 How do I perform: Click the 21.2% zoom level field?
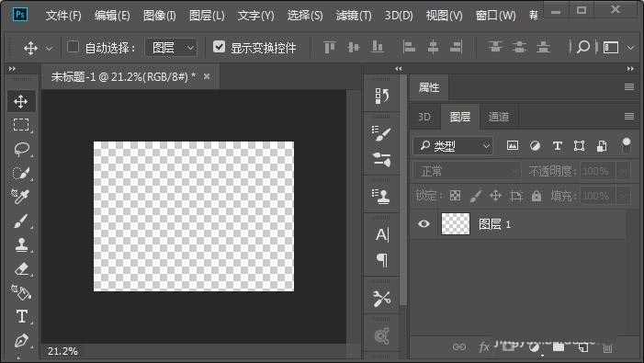62,351
